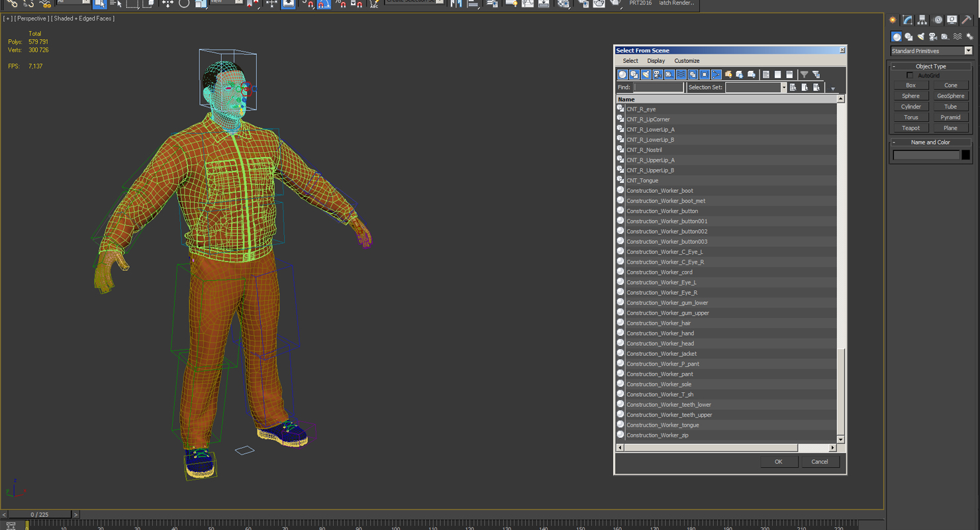Open the Motion tab in command panel
980x530 pixels.
pyautogui.click(x=938, y=20)
